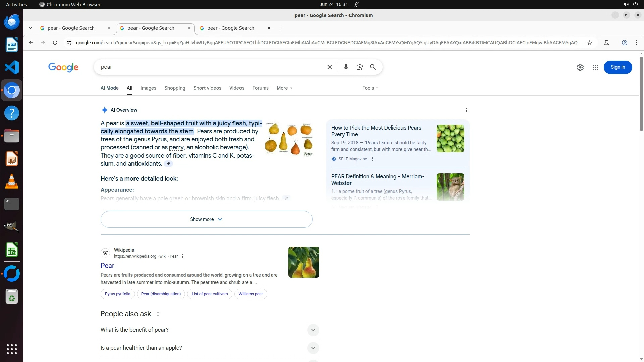Switch to the first pear browser tab
Image resolution: width=644 pixels, height=362 pixels.
point(71,28)
